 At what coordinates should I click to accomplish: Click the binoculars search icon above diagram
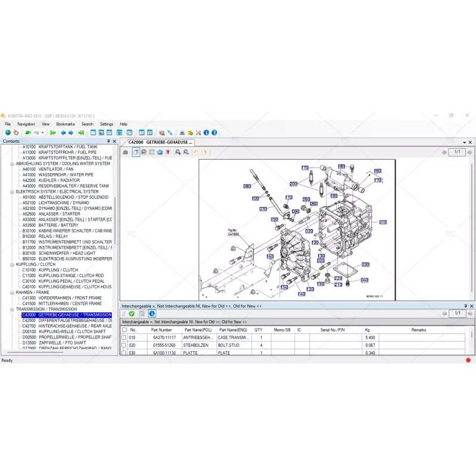pos(125,152)
